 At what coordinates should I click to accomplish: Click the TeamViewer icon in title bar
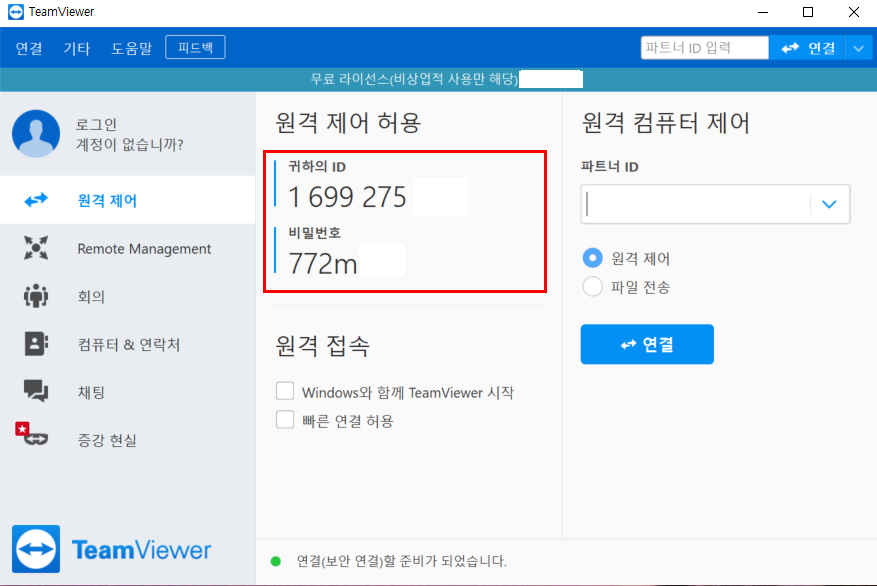pos(16,12)
